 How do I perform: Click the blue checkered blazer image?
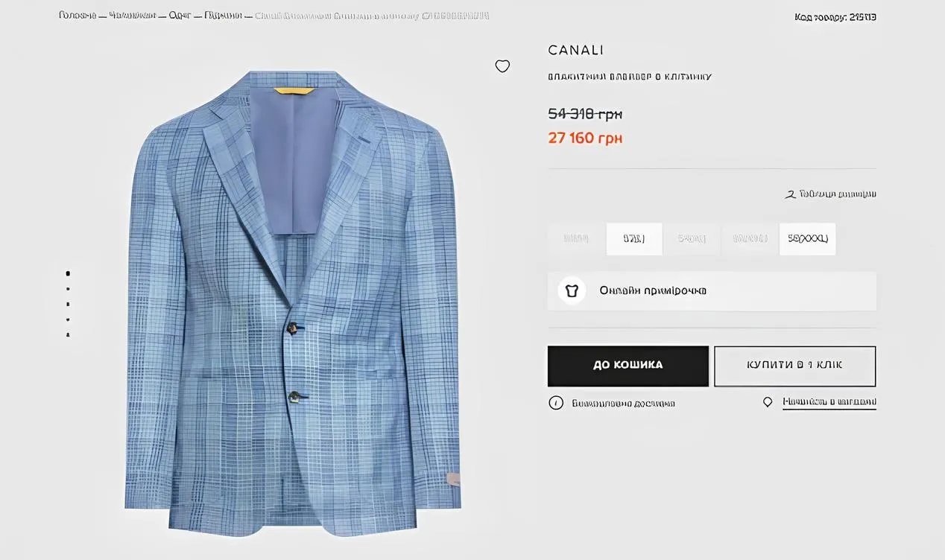tap(292, 298)
